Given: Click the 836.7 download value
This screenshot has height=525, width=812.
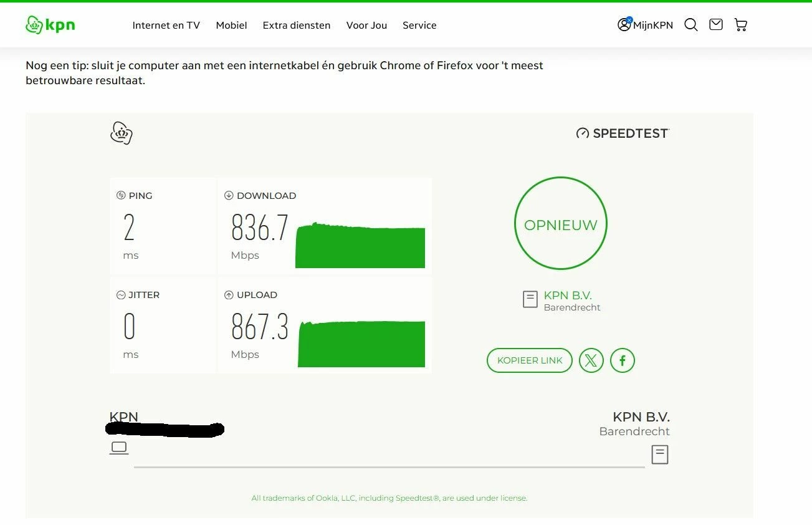Looking at the screenshot, I should click(260, 228).
